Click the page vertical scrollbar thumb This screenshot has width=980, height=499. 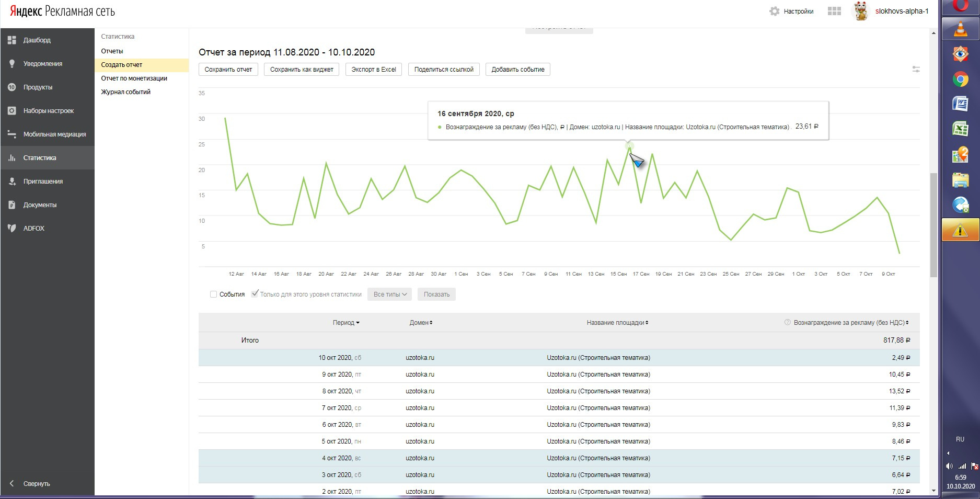coord(933,225)
